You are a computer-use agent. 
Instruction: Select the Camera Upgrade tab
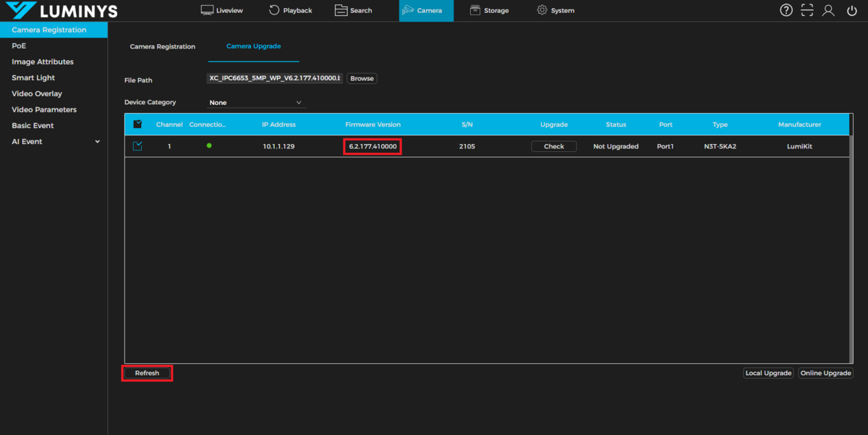pos(253,46)
